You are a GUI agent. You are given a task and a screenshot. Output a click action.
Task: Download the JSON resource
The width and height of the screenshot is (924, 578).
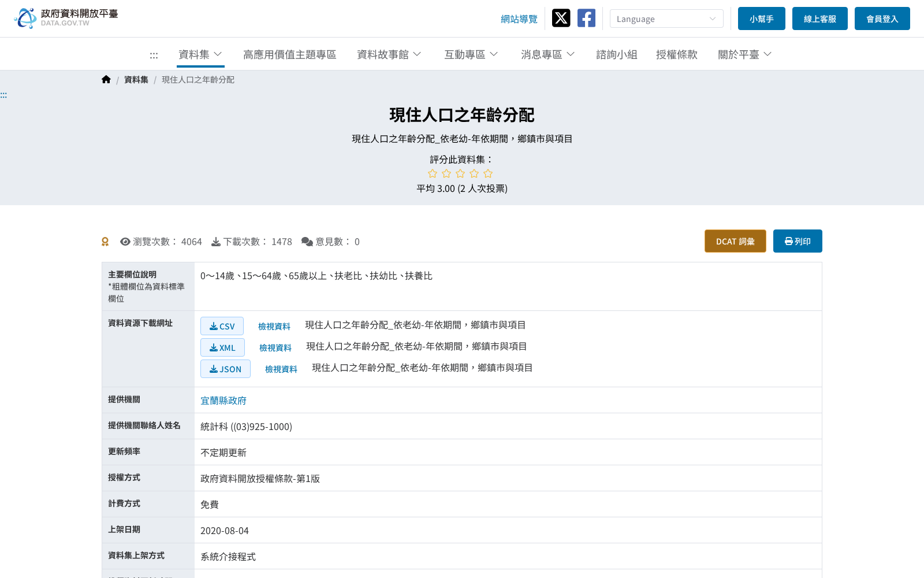click(225, 369)
